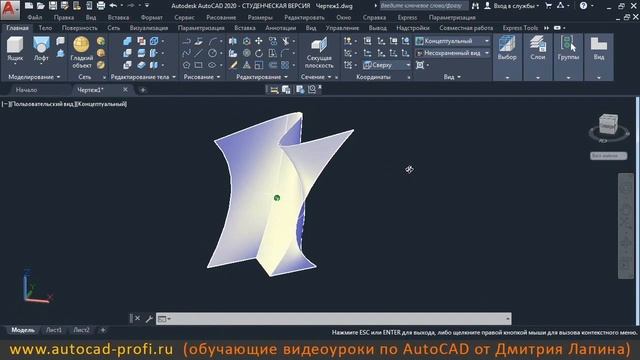
Task: Click the green grip on the surface
Action: click(277, 198)
